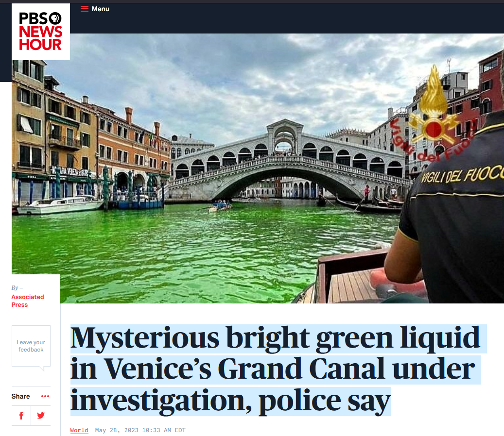Open the Associated Press author link

[28, 301]
